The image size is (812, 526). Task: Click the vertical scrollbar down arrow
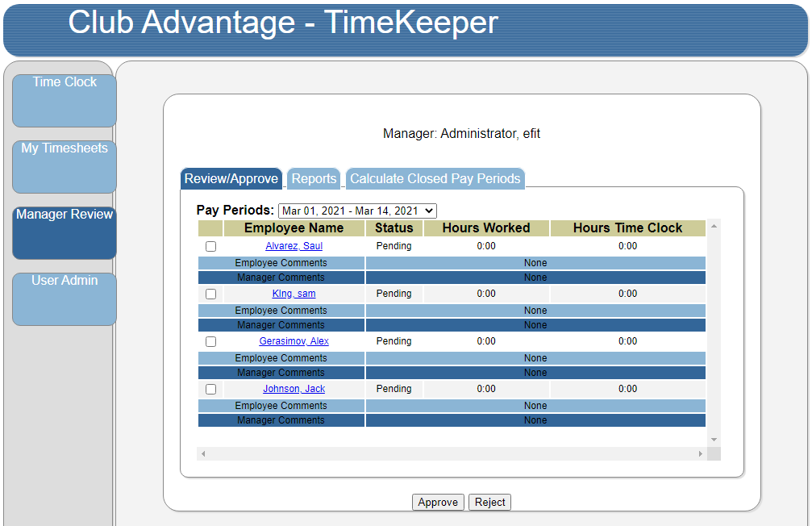click(x=714, y=440)
